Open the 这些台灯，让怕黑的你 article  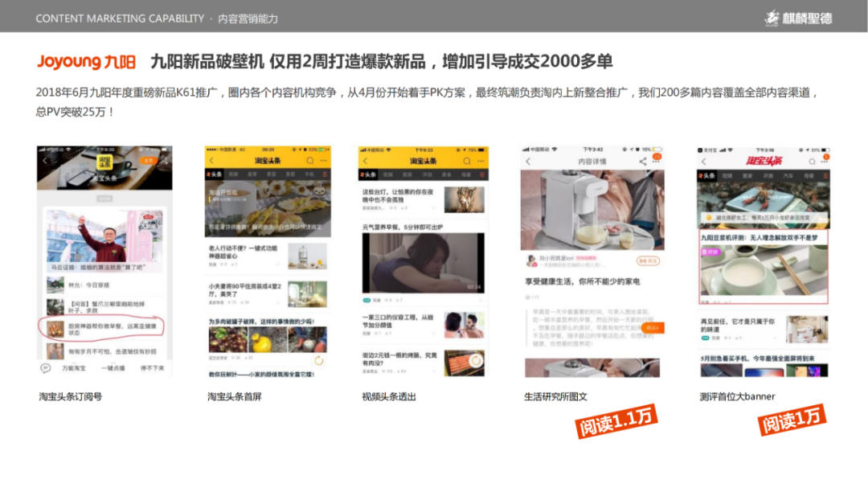424,199
